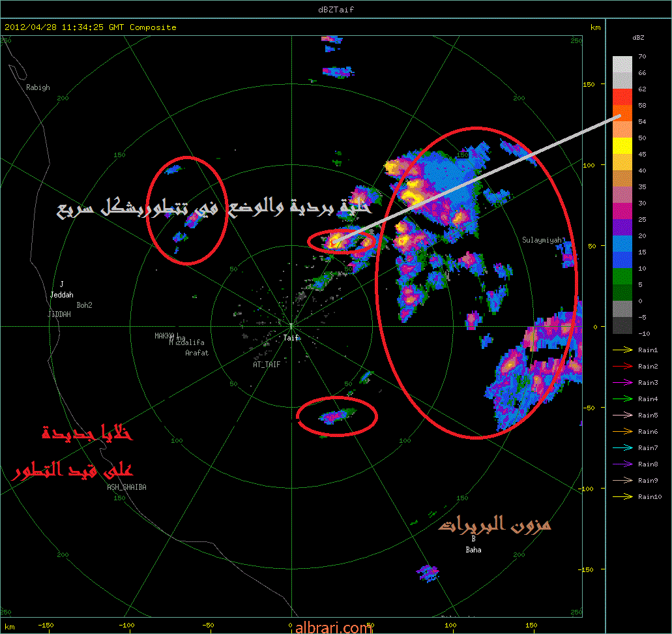Click the km label in bottom left
The width and height of the screenshot is (672, 634).
click(x=9, y=627)
